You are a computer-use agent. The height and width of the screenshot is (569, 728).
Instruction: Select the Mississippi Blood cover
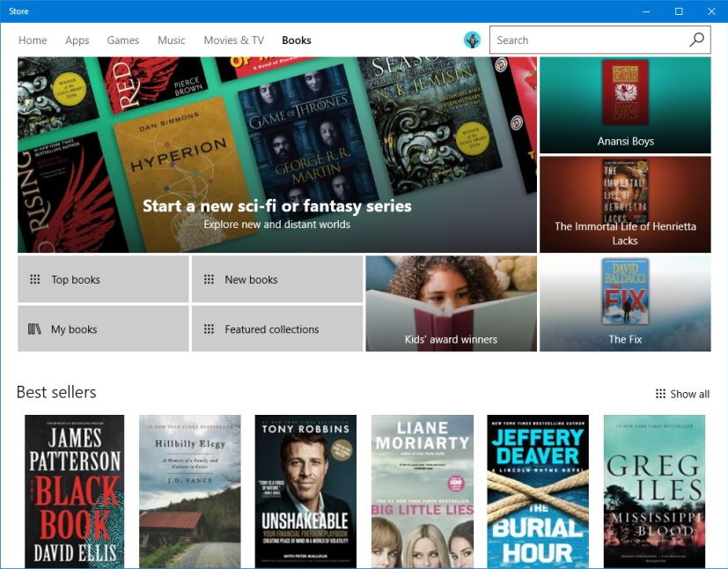654,491
